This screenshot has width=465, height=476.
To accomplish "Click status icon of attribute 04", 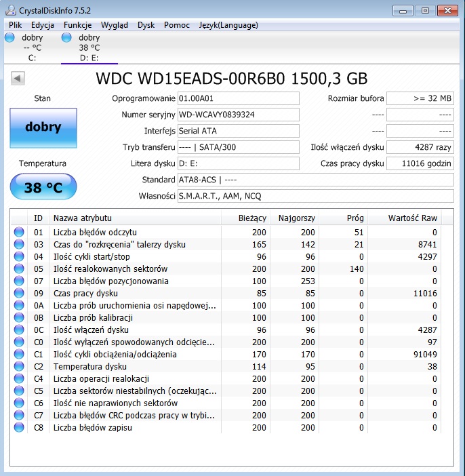I will click(19, 256).
